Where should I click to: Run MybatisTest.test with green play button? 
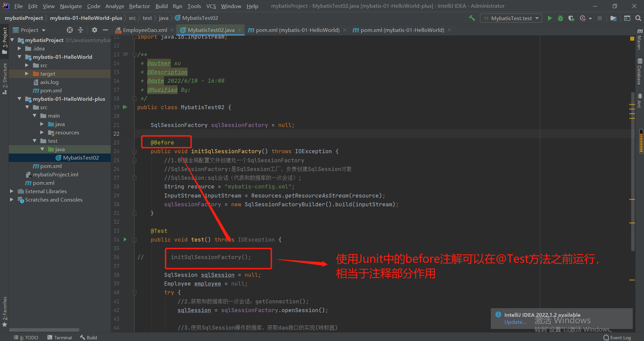tap(550, 18)
